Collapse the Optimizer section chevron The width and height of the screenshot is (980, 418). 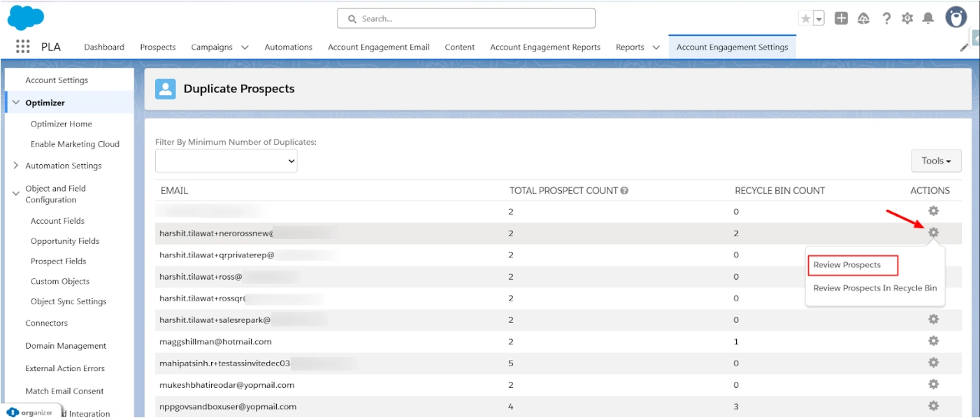pos(16,103)
